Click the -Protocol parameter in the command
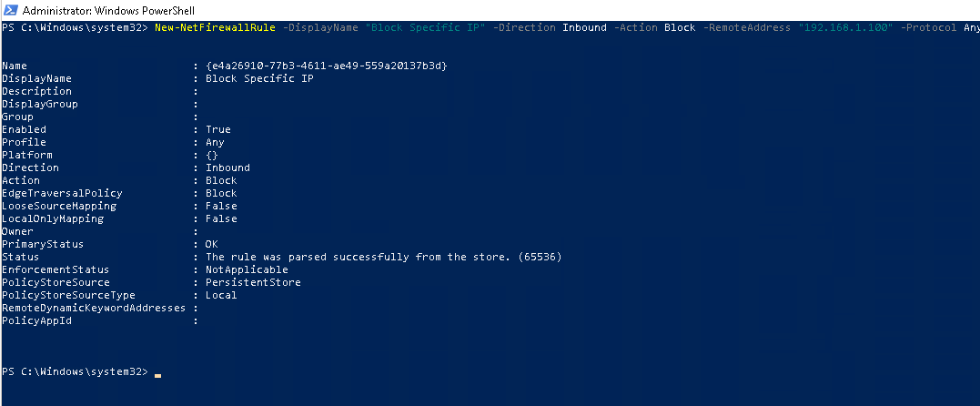 pos(928,28)
